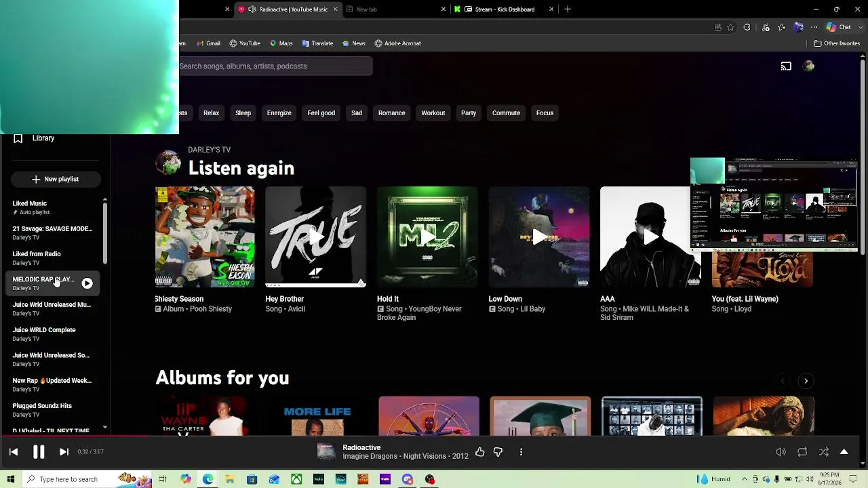Select the Feel good mood chip
This screenshot has height=488, width=868.
(321, 113)
